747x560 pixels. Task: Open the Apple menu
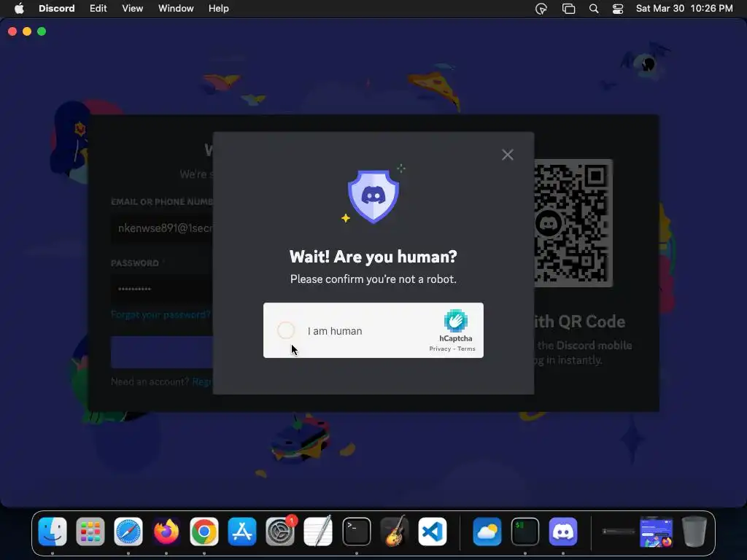click(19, 9)
